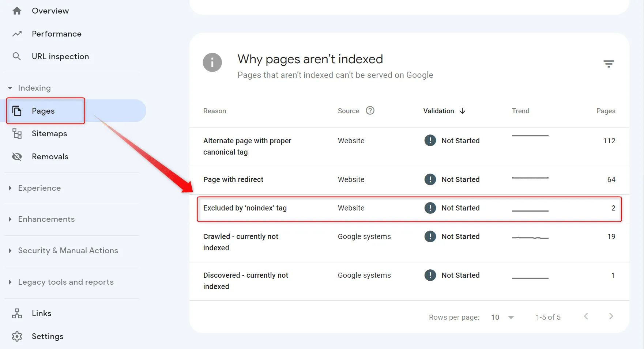Expand Security & Manual Actions section
The height and width of the screenshot is (349, 644).
10,251
